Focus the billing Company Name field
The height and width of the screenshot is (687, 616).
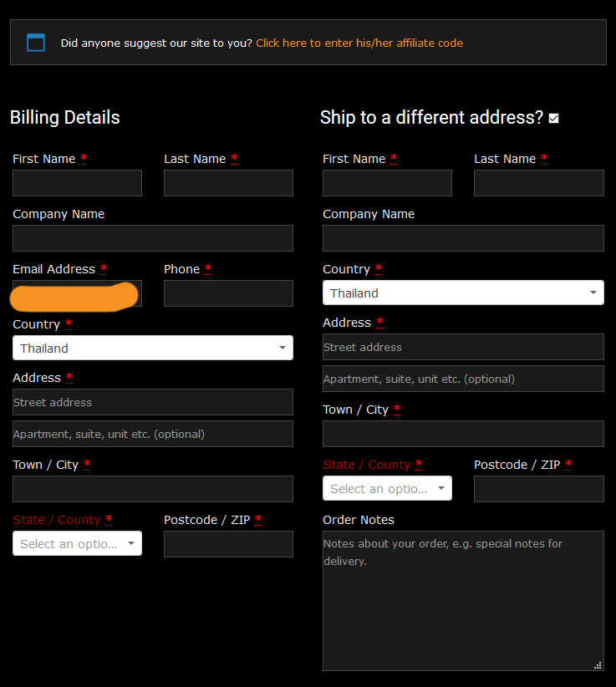152,238
